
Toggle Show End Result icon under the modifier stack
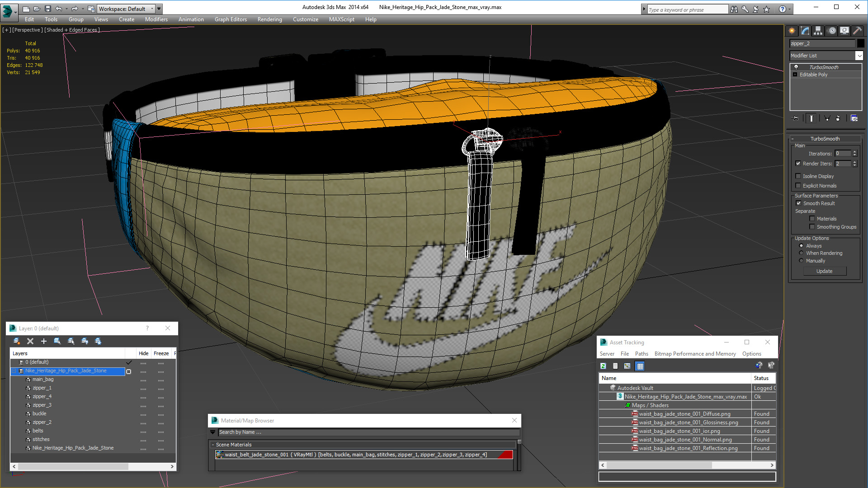811,118
